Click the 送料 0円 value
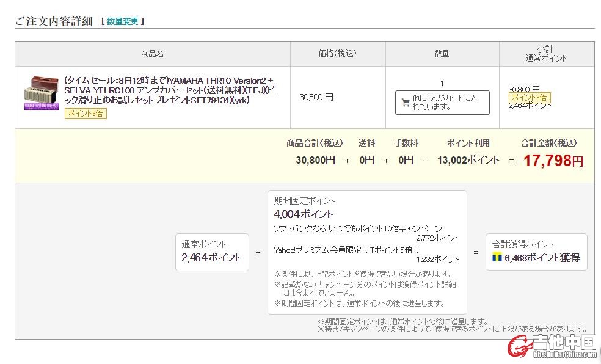The height and width of the screenshot is (364, 601). (366, 160)
